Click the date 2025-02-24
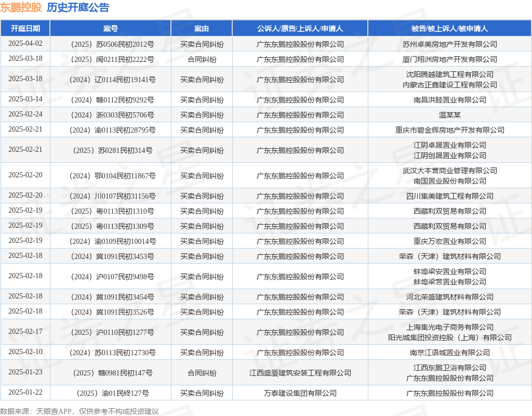This screenshot has width=532, height=416. click(25, 114)
